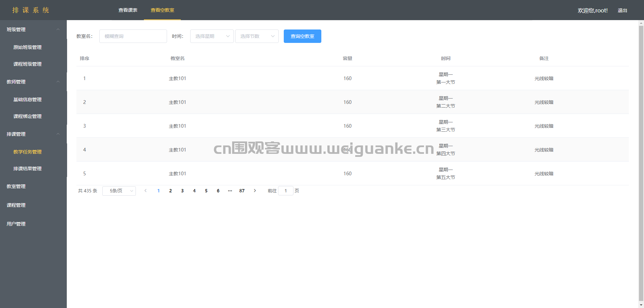
Task: Go to page 4
Action: coord(194,191)
